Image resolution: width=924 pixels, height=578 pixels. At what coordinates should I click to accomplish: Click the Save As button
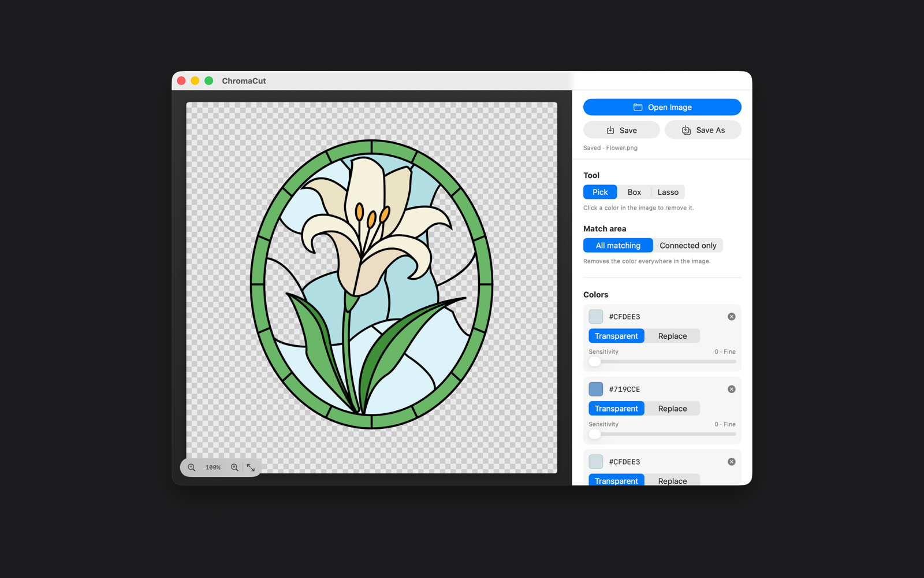click(x=703, y=130)
